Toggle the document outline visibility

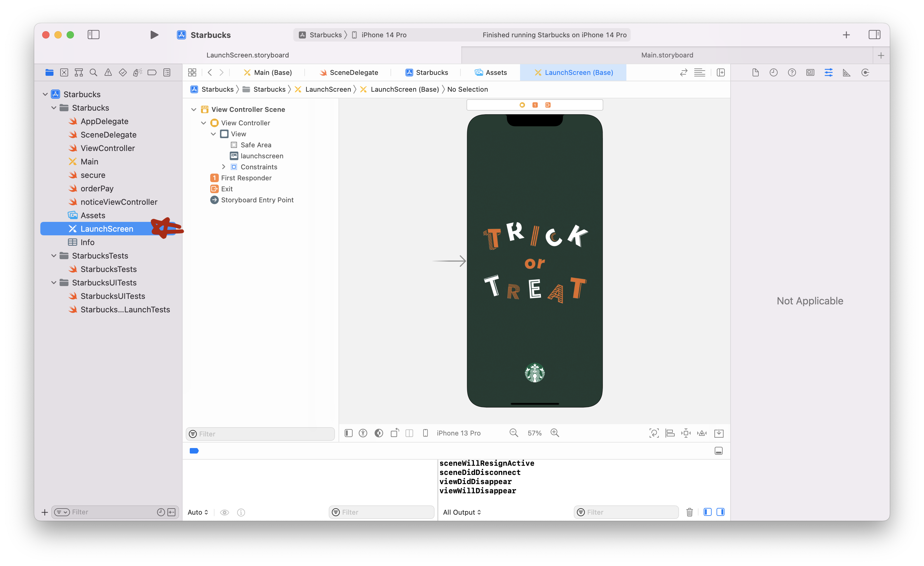(348, 433)
